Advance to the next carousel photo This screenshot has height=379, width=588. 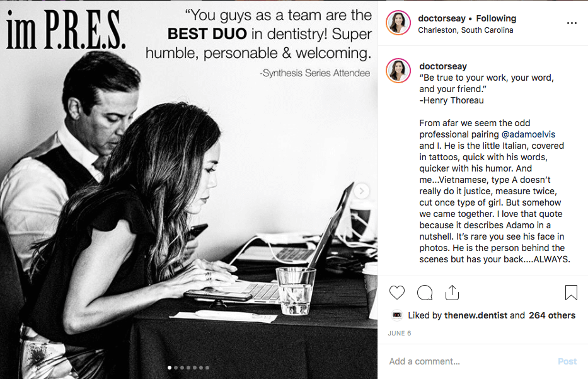362,191
